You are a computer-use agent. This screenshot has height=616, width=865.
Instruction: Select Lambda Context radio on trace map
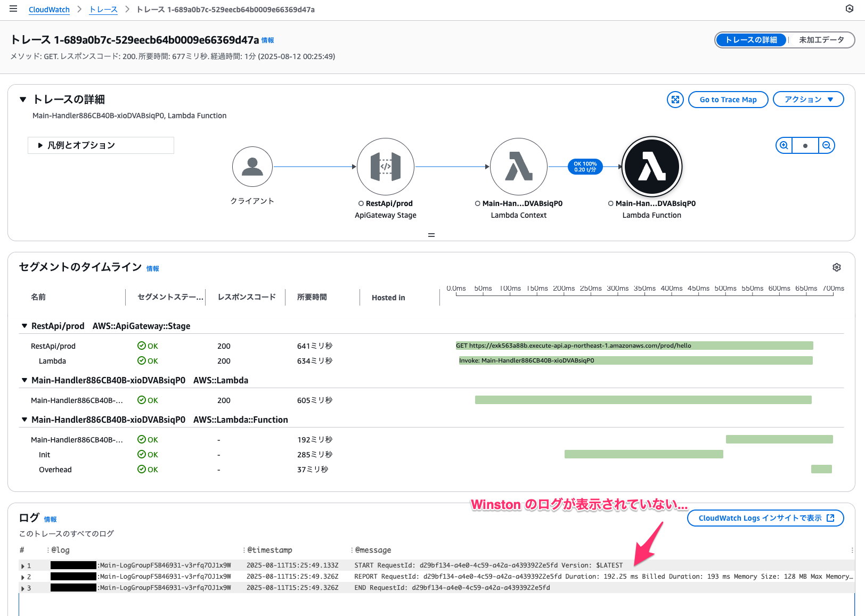(x=478, y=203)
